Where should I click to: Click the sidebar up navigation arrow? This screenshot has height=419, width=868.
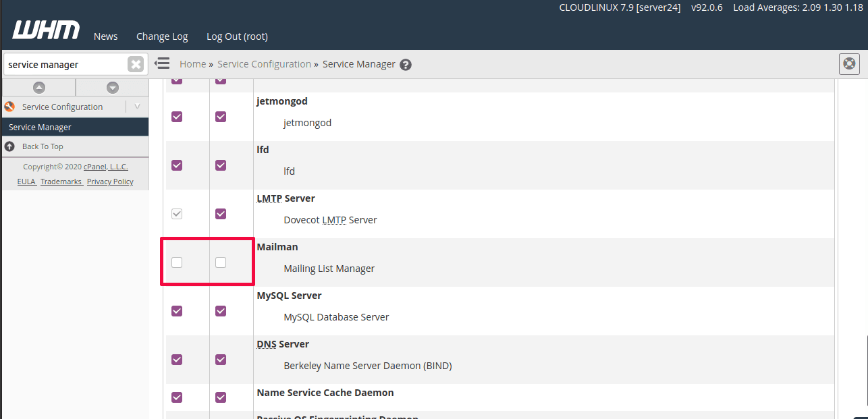pyautogui.click(x=38, y=88)
